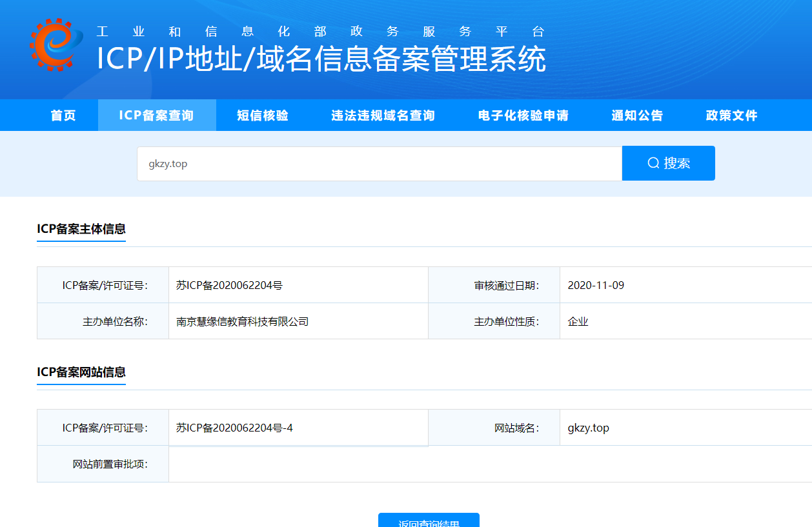Click the ICP备案主体信息 section heading
Screen dimensions: 812x527
point(81,229)
